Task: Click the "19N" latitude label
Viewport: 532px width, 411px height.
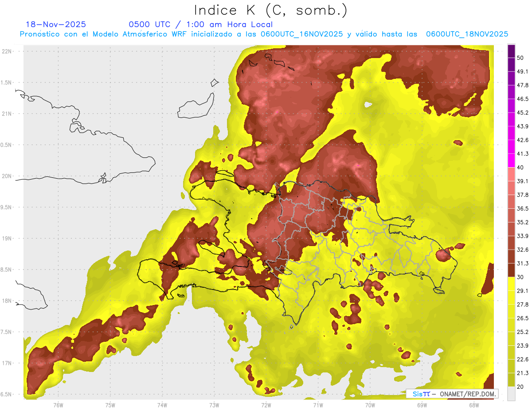Action: (7, 238)
